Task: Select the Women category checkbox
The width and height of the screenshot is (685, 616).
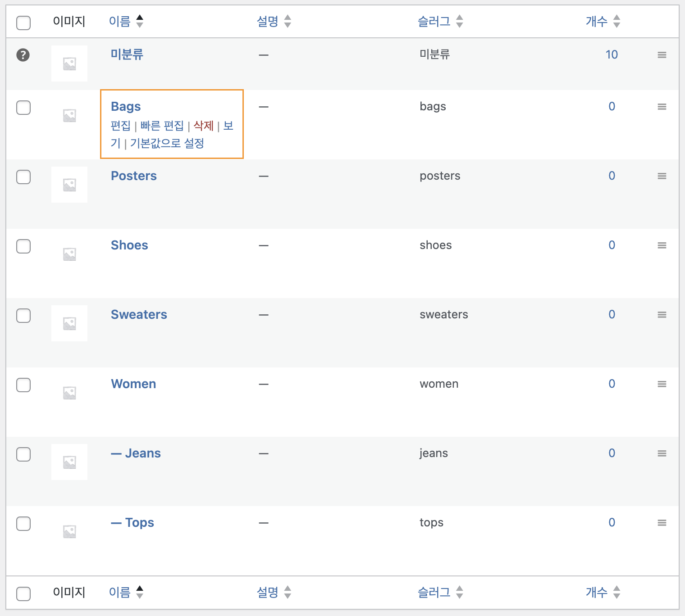Action: click(x=23, y=385)
